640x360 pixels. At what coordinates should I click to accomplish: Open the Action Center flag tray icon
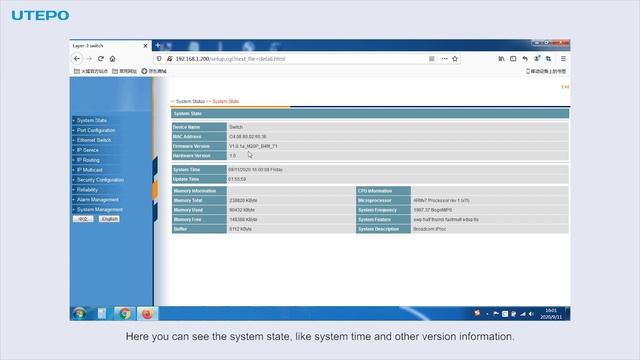(x=496, y=314)
